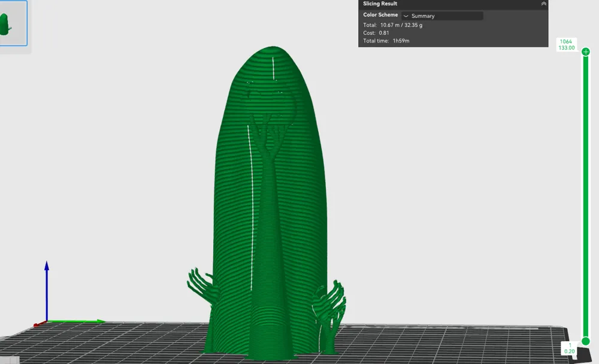Viewport: 599px width, 364px height.
Task: Click the green add-pause icon on the slider
Action: point(586,52)
